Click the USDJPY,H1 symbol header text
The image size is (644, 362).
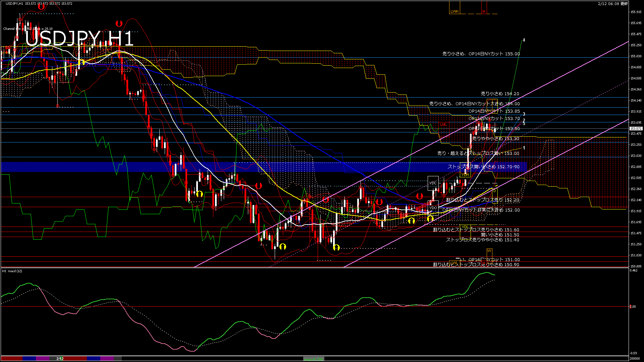(x=14, y=3)
